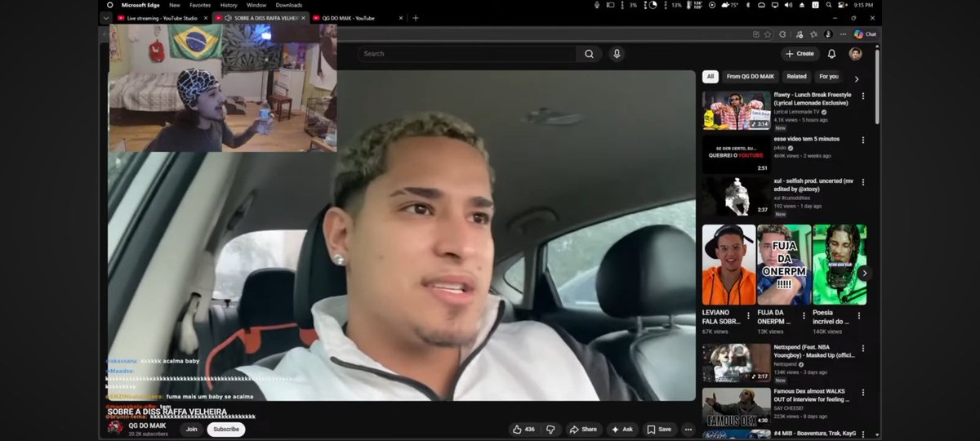
Task: Switch to Live streaming YouTube Studio tab
Action: (x=163, y=17)
